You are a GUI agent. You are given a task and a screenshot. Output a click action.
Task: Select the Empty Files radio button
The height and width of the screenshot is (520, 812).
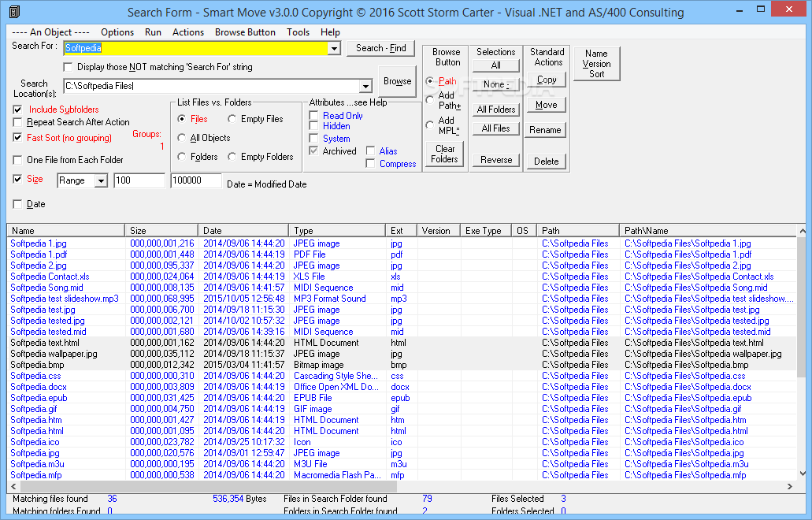232,119
